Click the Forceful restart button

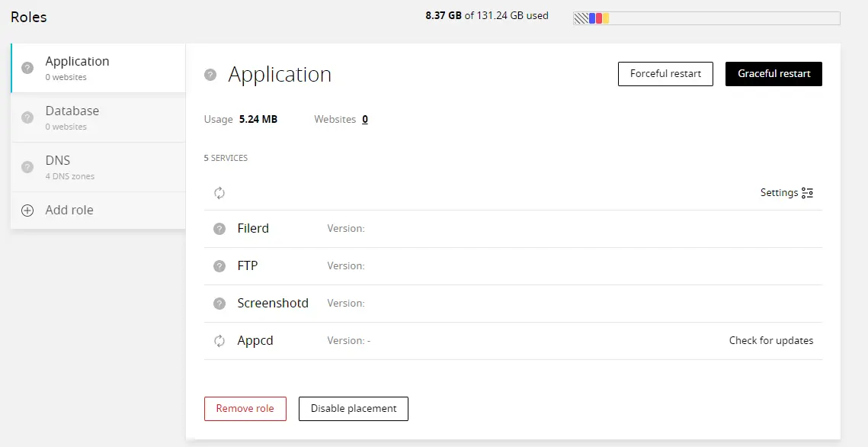[665, 74]
